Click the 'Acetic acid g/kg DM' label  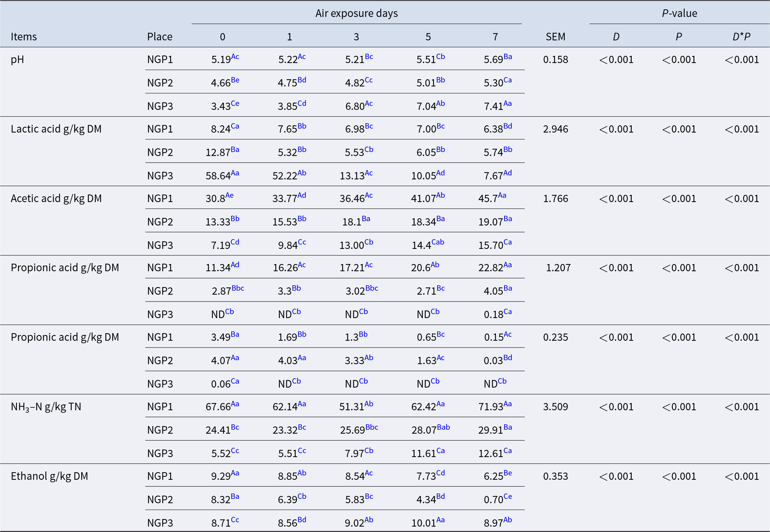[56, 198]
